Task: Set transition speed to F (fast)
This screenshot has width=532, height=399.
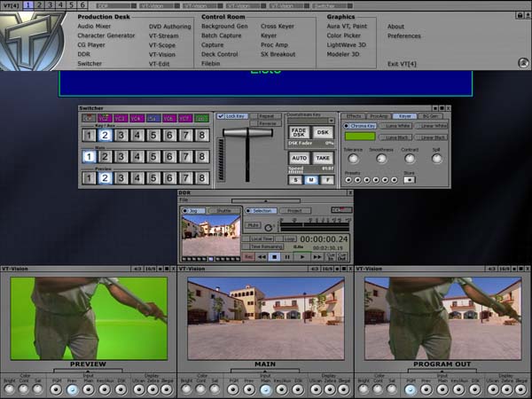Action: [327, 180]
